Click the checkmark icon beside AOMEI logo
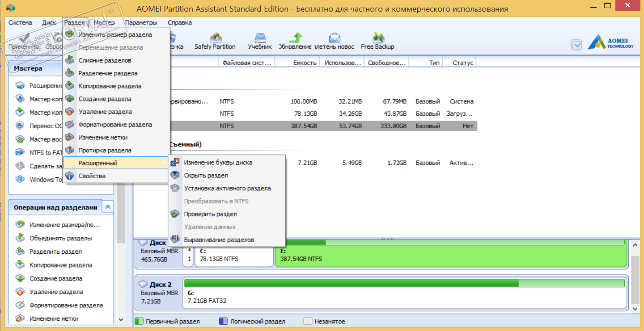 point(576,44)
